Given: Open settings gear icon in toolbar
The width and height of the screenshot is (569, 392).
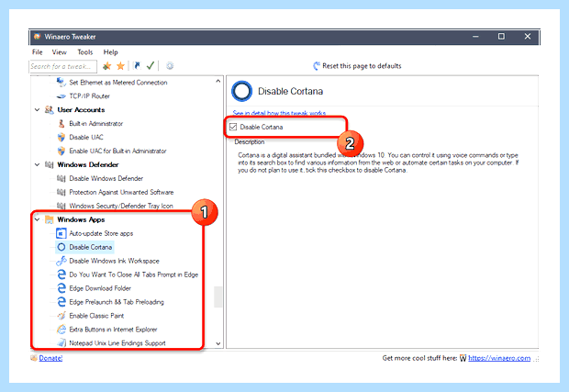Looking at the screenshot, I should pos(170,66).
